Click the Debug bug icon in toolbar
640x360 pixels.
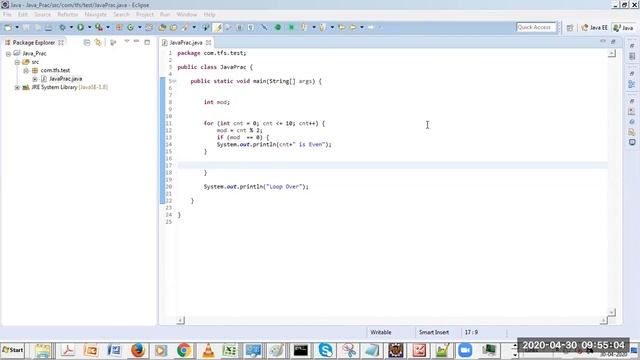click(x=62, y=27)
